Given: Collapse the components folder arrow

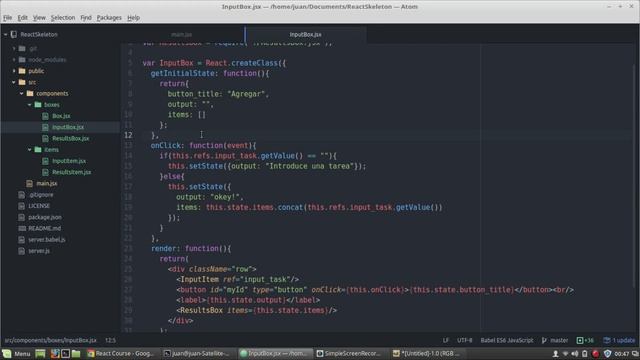Looking at the screenshot, I should (22, 93).
